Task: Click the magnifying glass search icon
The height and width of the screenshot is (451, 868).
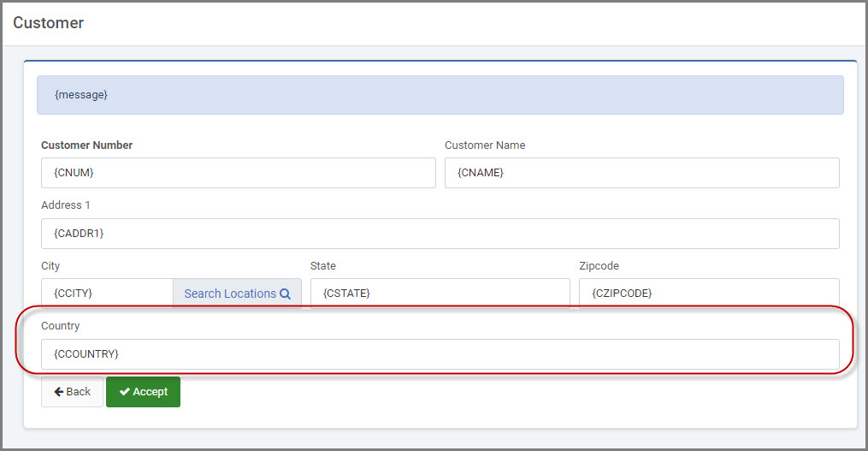Action: tap(285, 294)
